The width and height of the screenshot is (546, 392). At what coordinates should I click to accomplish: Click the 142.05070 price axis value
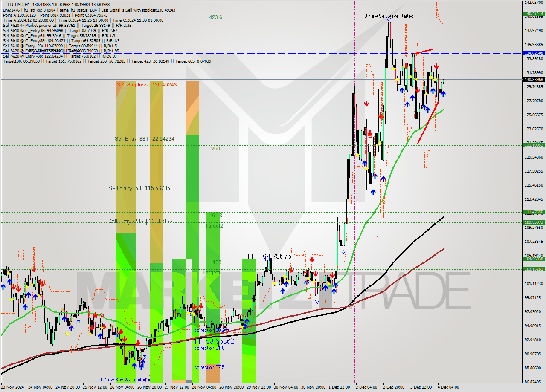coord(534,3)
